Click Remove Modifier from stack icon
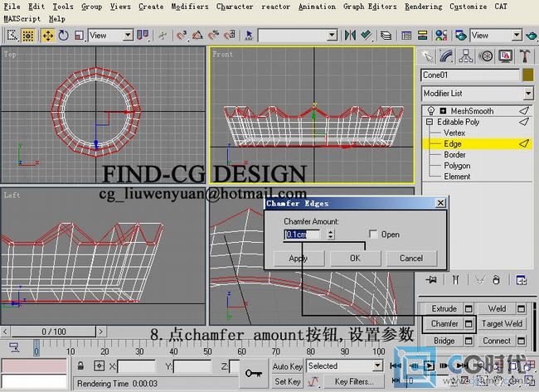539x392 pixels. tap(496, 280)
